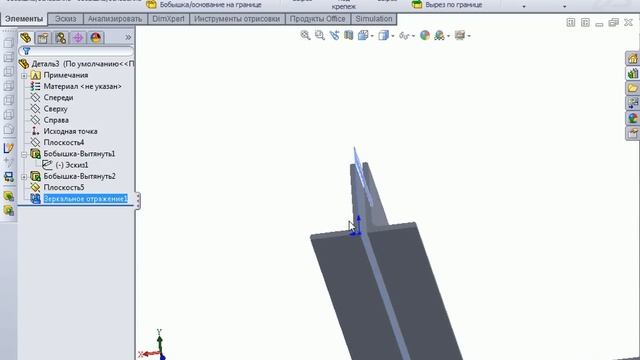Click Display Style cube icon

[x=383, y=36]
